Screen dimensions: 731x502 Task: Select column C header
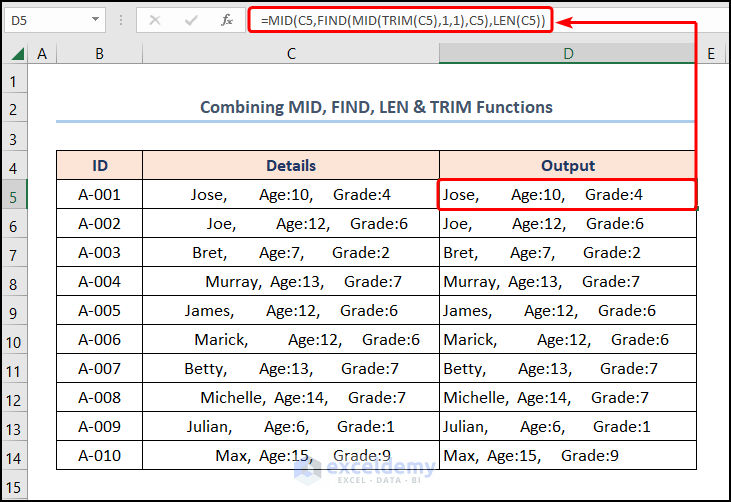(x=291, y=54)
